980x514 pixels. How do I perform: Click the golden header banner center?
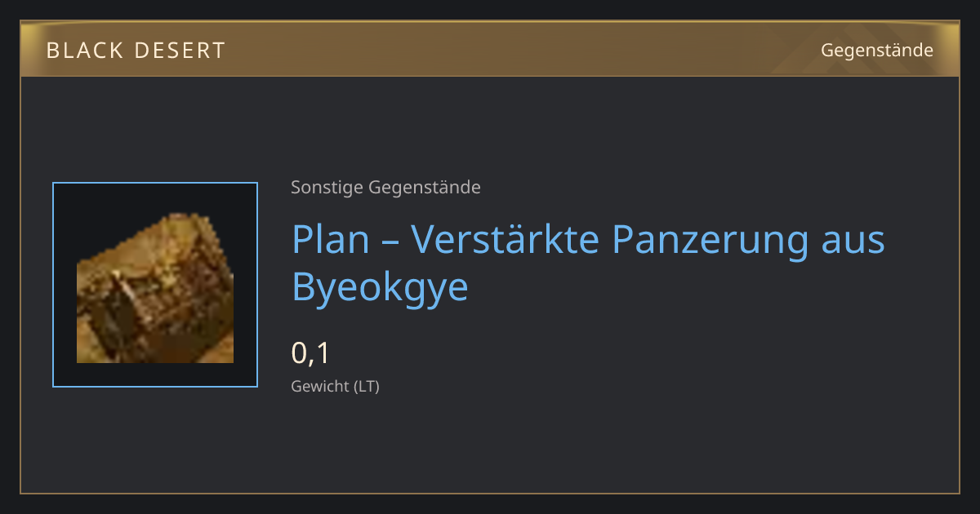pos(490,50)
